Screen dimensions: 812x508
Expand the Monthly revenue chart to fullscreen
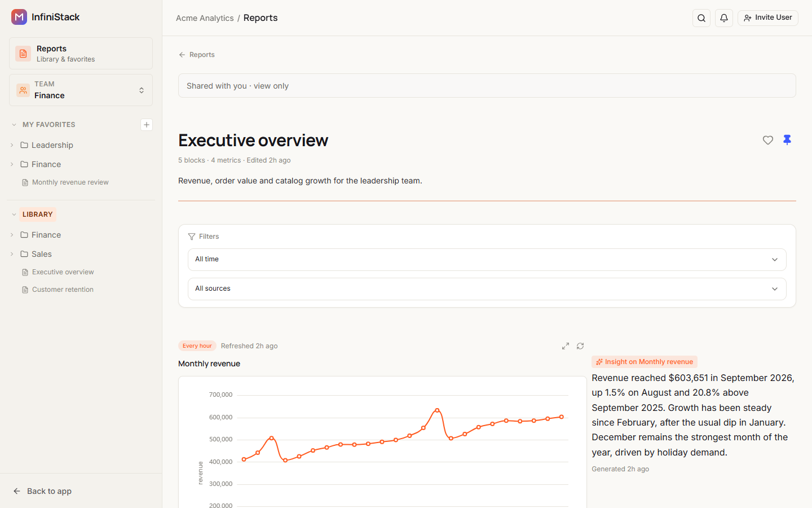[566, 346]
